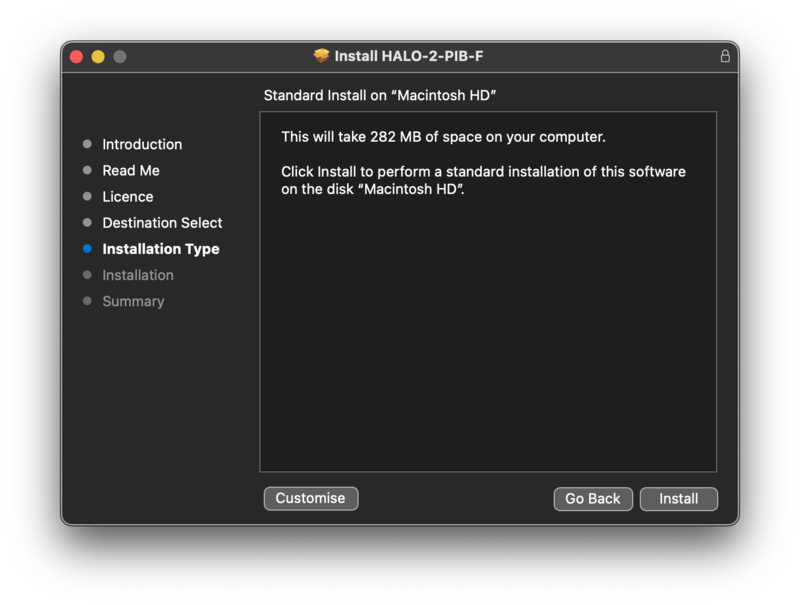Open the Customise install options

click(310, 498)
